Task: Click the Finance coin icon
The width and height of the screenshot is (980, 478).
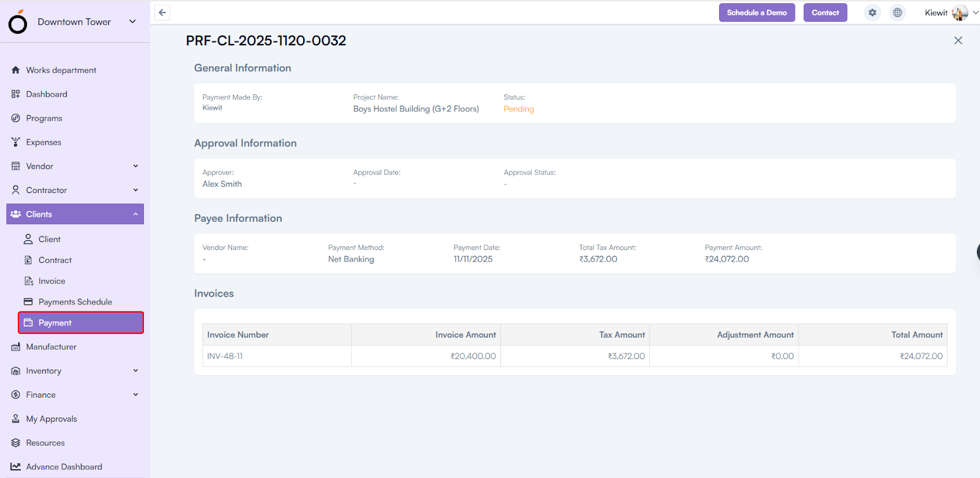Action: pos(16,395)
